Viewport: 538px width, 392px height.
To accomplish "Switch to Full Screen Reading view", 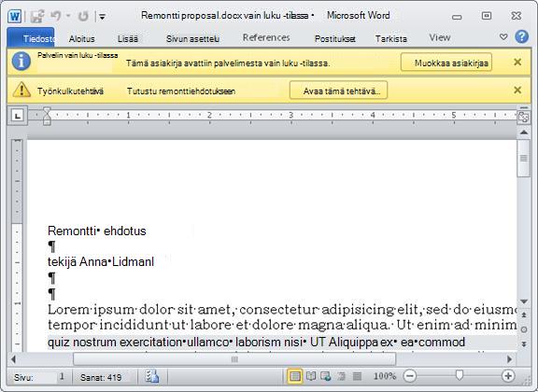I will [311, 376].
